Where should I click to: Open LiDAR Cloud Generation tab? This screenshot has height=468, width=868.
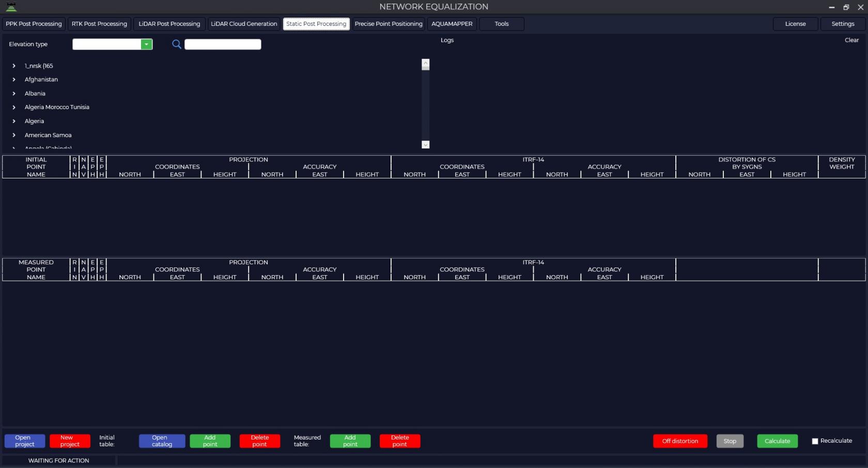click(x=244, y=24)
